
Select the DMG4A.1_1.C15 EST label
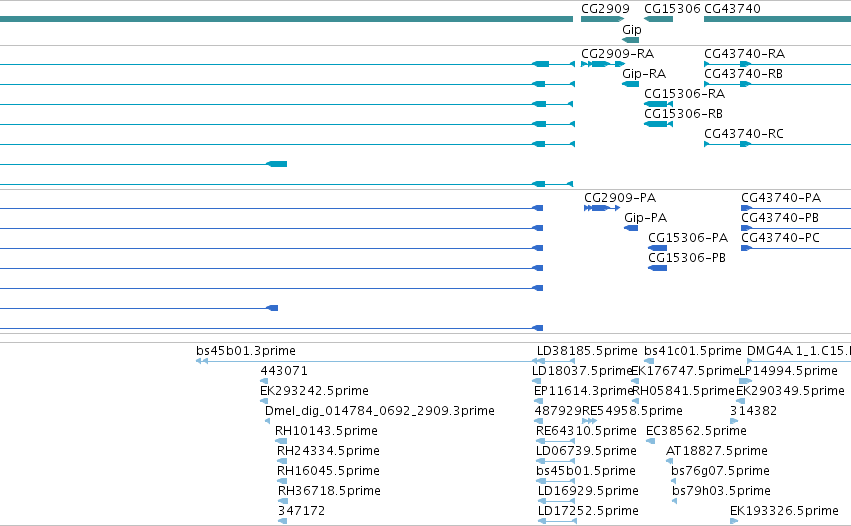(x=799, y=351)
